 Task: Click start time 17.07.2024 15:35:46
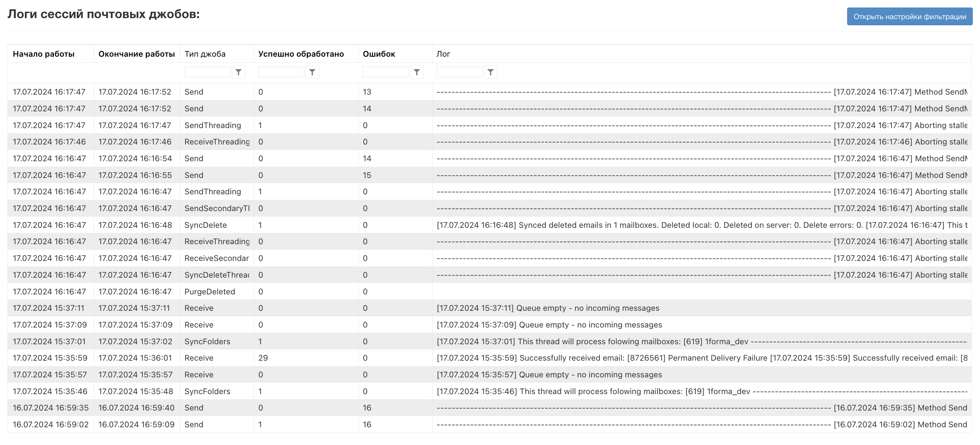[50, 391]
